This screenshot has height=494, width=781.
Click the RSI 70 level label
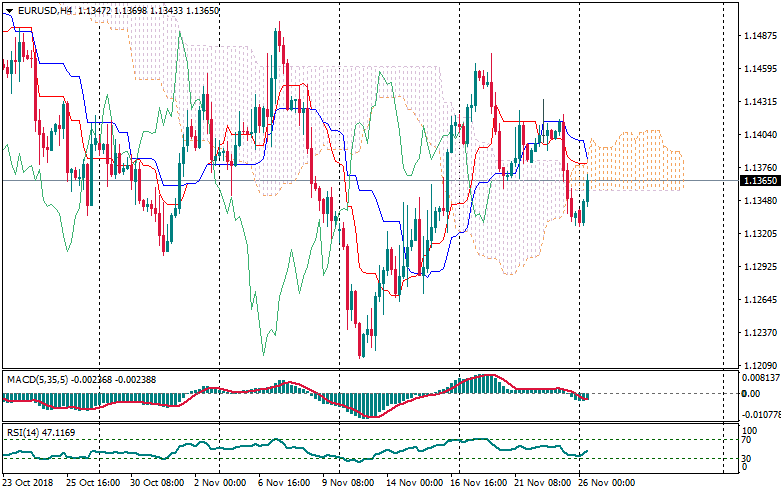pyautogui.click(x=746, y=440)
